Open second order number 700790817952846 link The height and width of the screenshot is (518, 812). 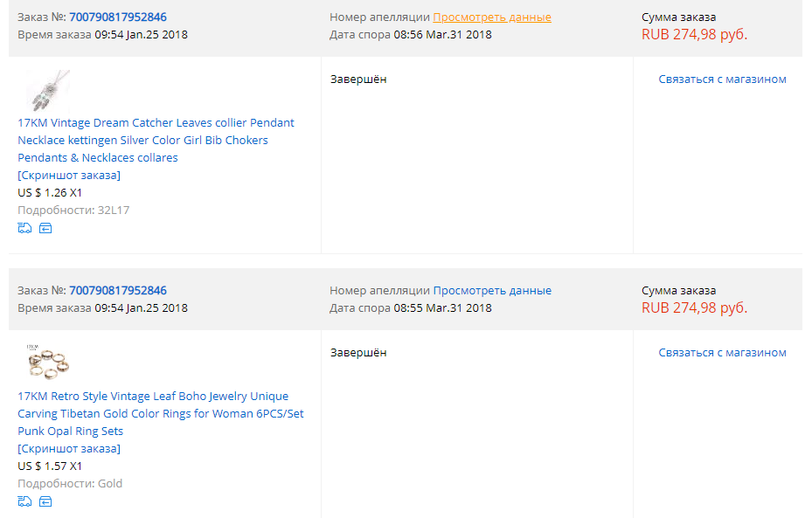[118, 290]
